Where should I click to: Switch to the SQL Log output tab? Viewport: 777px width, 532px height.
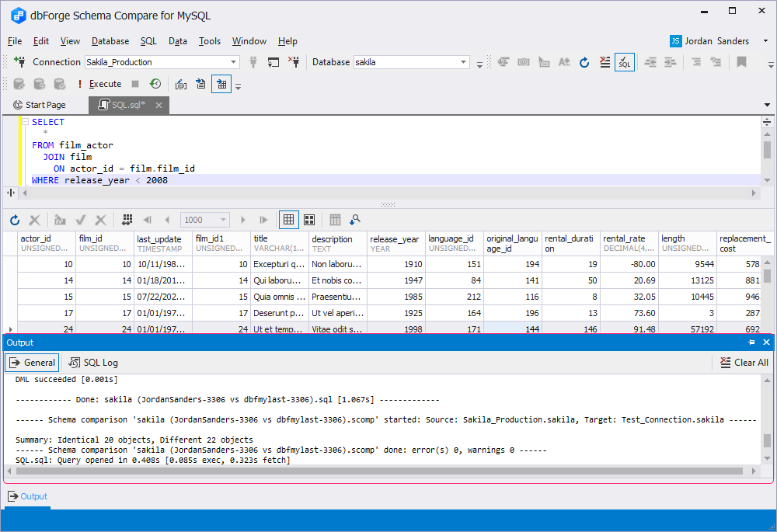pos(94,363)
